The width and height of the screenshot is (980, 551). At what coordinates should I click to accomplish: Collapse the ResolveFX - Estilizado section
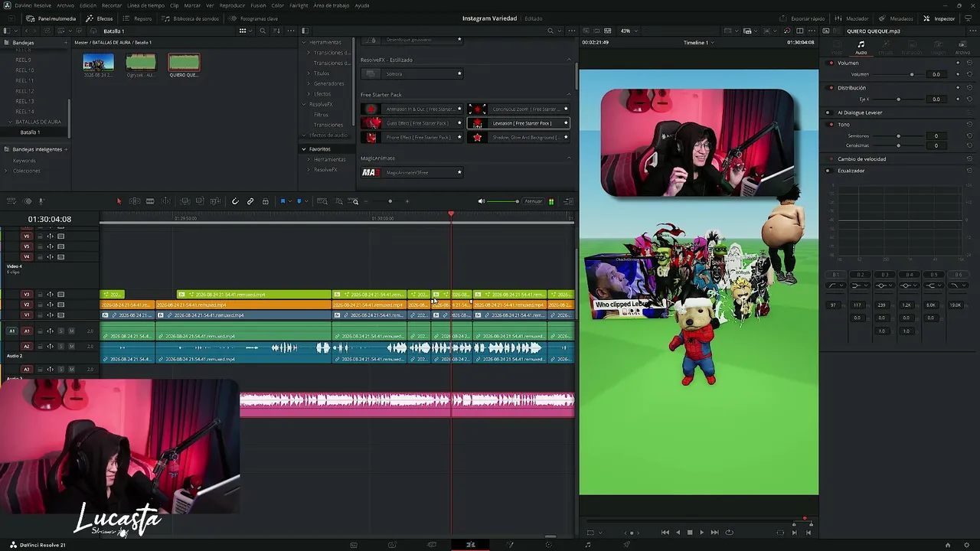(568, 60)
